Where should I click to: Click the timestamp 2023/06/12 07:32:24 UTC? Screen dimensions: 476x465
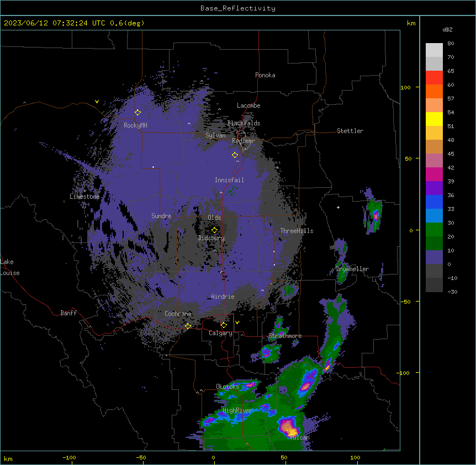tap(55, 23)
